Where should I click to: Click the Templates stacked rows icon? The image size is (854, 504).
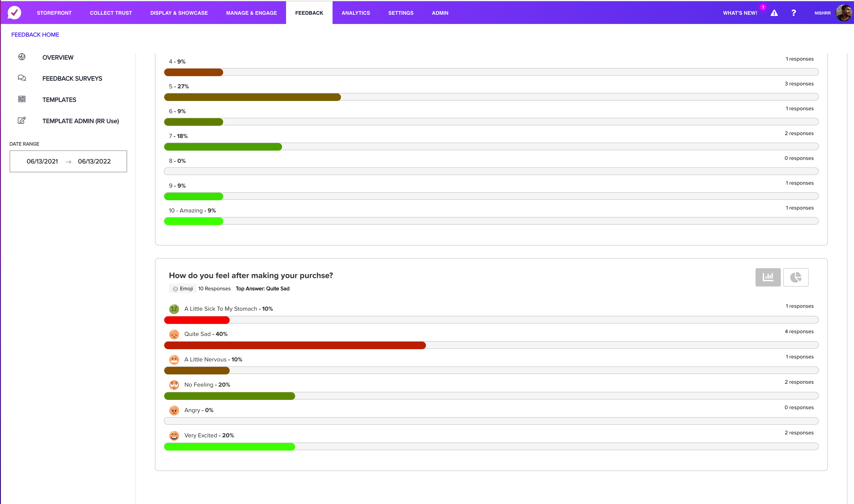[22, 99]
